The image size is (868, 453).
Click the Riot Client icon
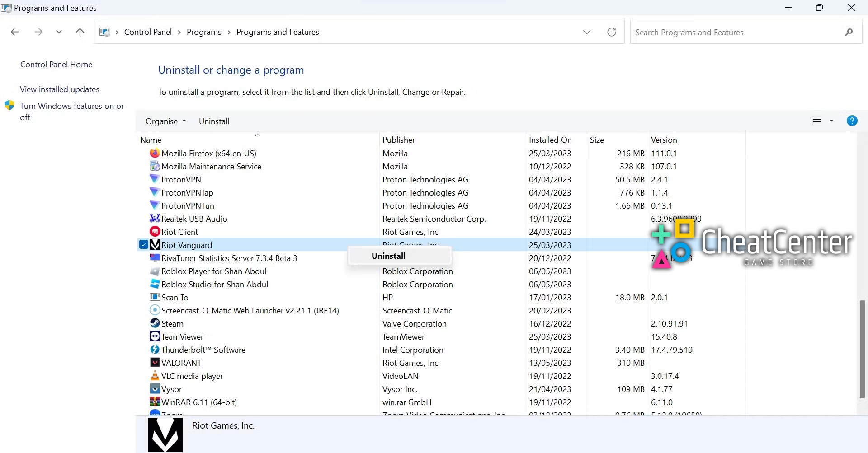(x=155, y=232)
